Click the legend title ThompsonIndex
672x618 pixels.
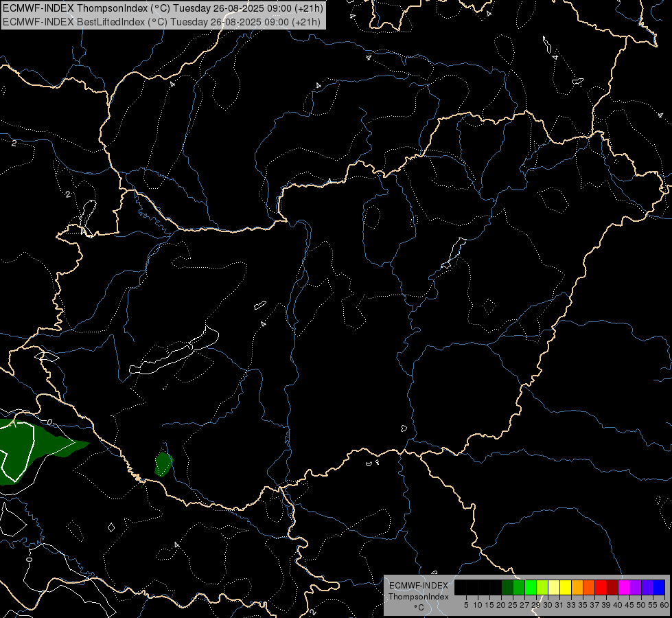tap(419, 597)
